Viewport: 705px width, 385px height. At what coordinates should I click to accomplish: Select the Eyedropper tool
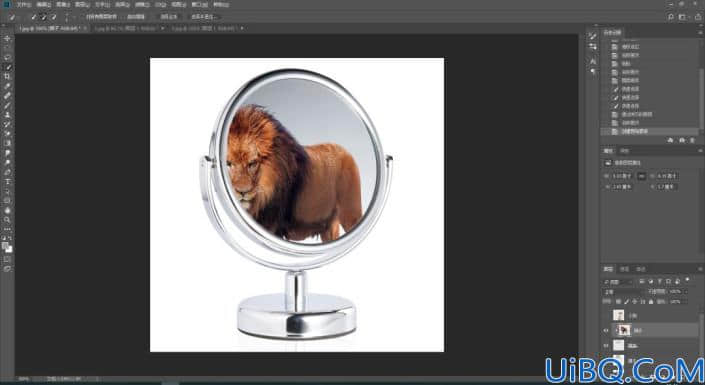(x=7, y=86)
